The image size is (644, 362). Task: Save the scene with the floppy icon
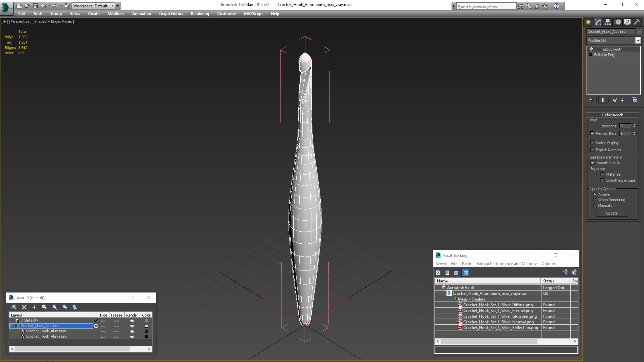coord(35,6)
